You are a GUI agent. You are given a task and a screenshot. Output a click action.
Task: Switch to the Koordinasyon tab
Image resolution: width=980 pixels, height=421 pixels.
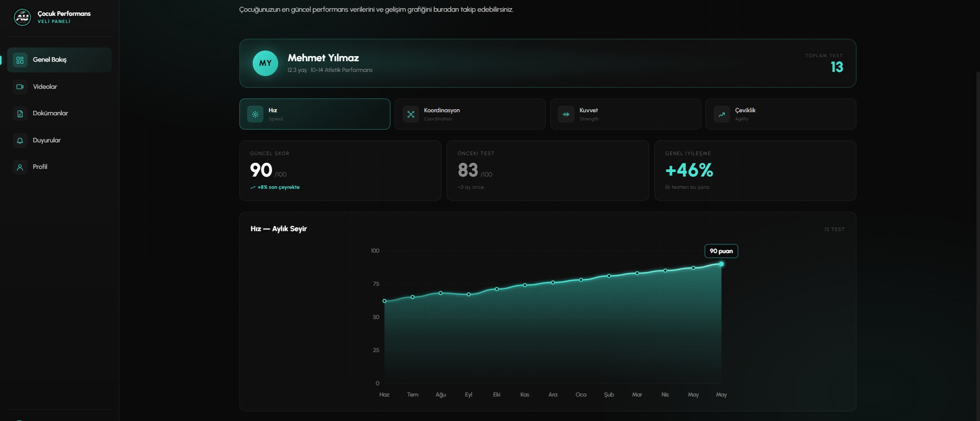point(470,114)
